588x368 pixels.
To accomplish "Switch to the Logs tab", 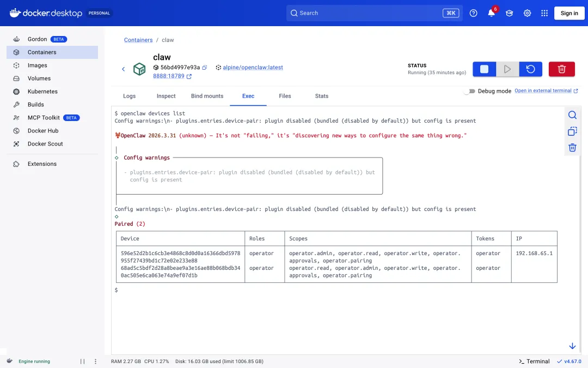I will (130, 96).
